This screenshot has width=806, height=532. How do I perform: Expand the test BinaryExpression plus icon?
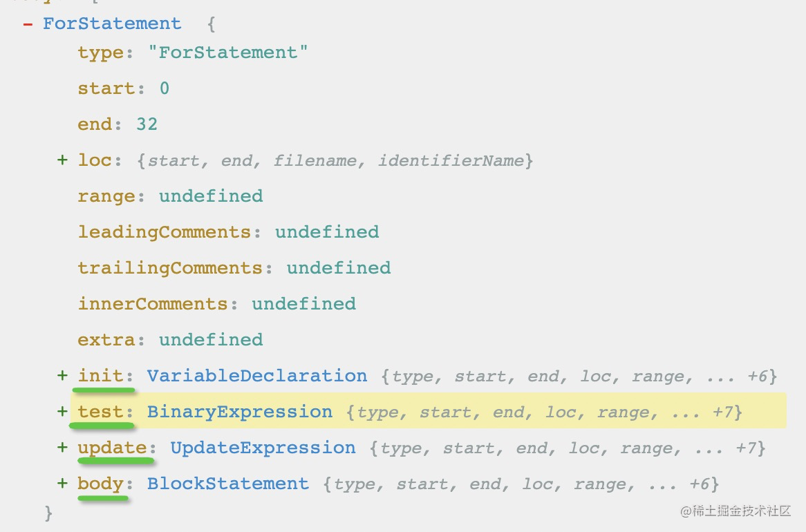[x=62, y=412]
